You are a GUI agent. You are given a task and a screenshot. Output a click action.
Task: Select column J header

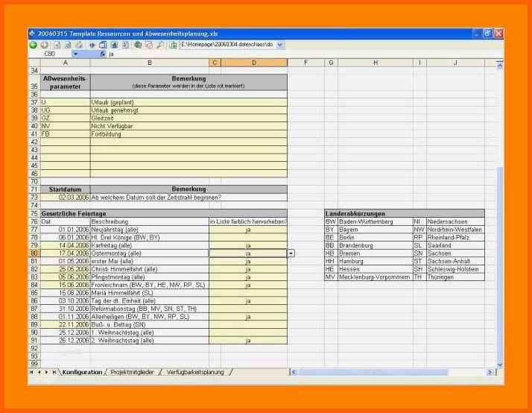pyautogui.click(x=455, y=63)
